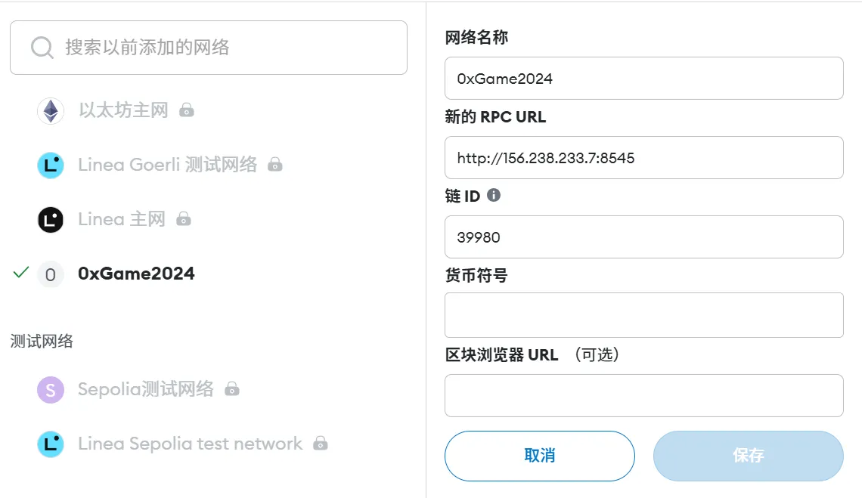Focus the network search field
Viewport: 868px width, 498px height.
pos(209,48)
